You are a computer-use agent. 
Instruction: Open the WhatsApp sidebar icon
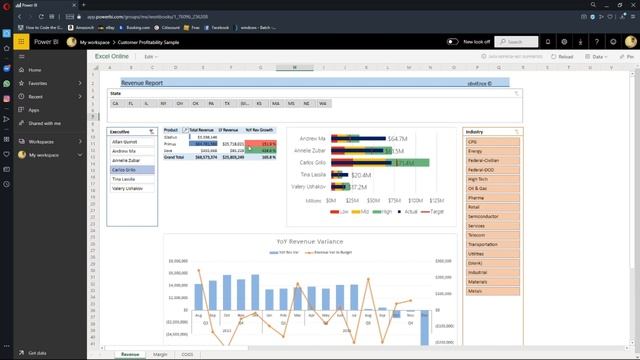click(x=7, y=84)
